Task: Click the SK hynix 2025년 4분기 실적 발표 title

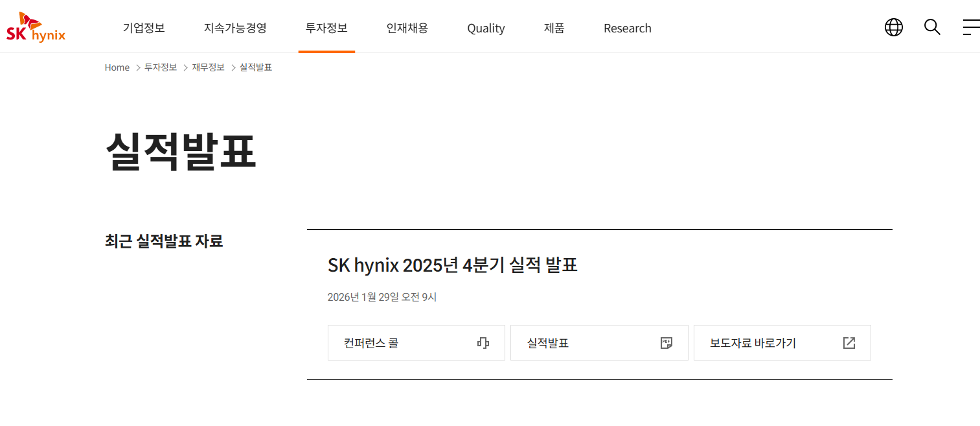Action: point(453,265)
